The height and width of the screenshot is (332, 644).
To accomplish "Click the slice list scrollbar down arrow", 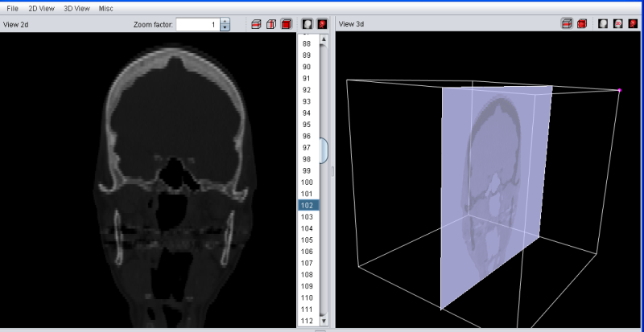I will (x=324, y=320).
